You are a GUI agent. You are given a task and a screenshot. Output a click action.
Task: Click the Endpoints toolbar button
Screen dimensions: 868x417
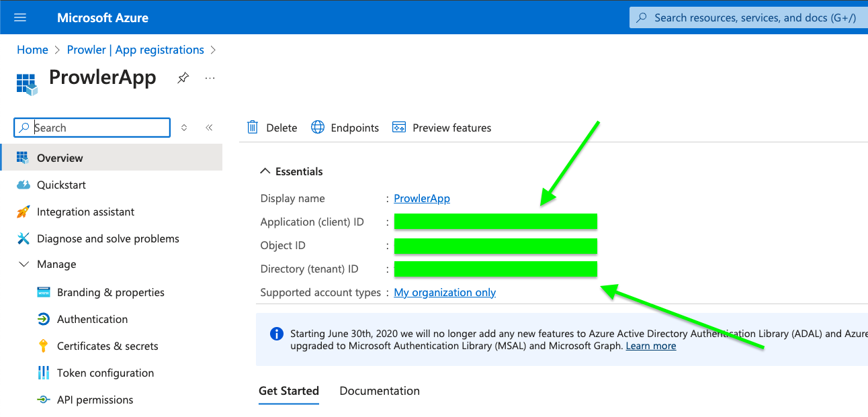click(345, 128)
